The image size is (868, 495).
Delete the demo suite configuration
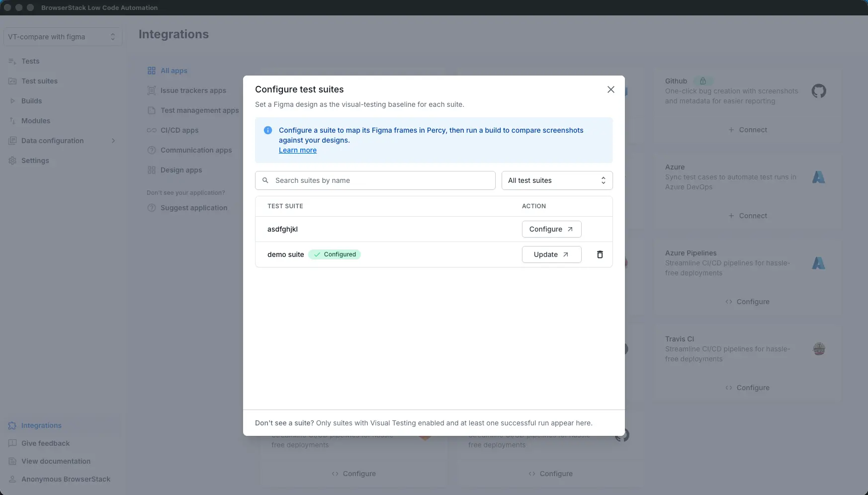(600, 254)
